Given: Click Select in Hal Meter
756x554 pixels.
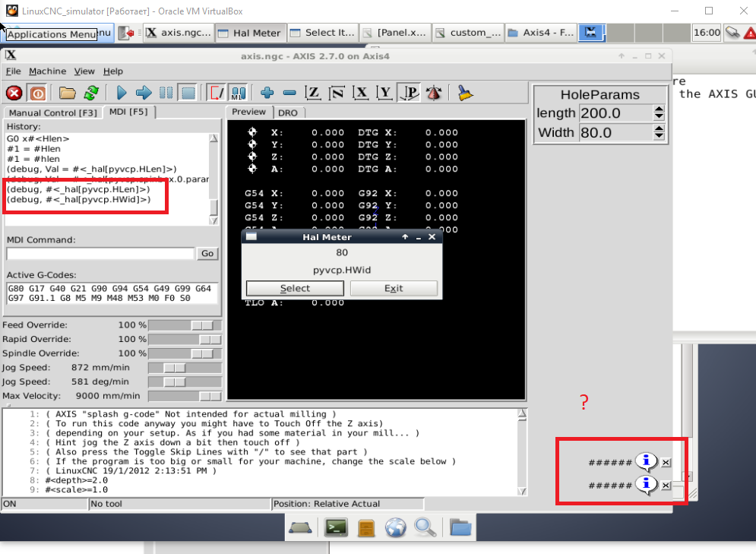Looking at the screenshot, I should click(295, 288).
